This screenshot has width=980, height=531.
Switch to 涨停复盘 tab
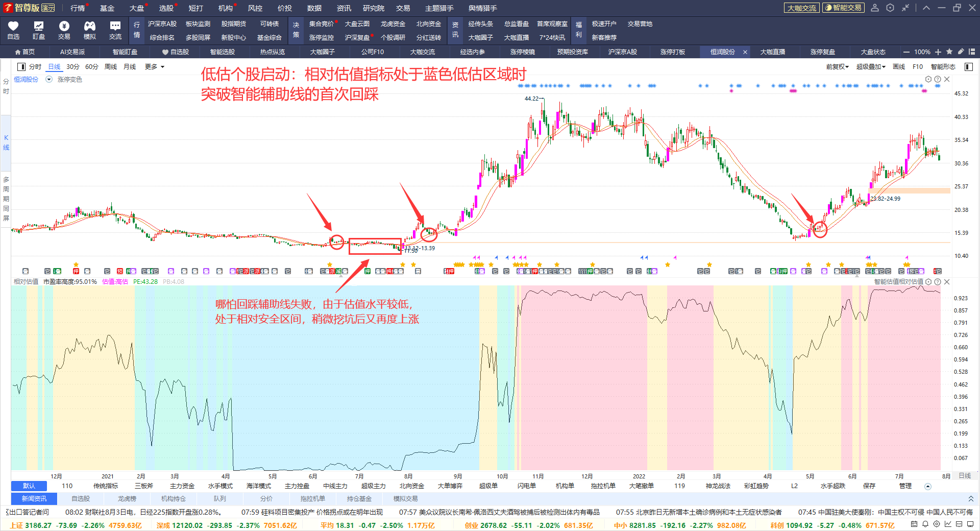(823, 52)
